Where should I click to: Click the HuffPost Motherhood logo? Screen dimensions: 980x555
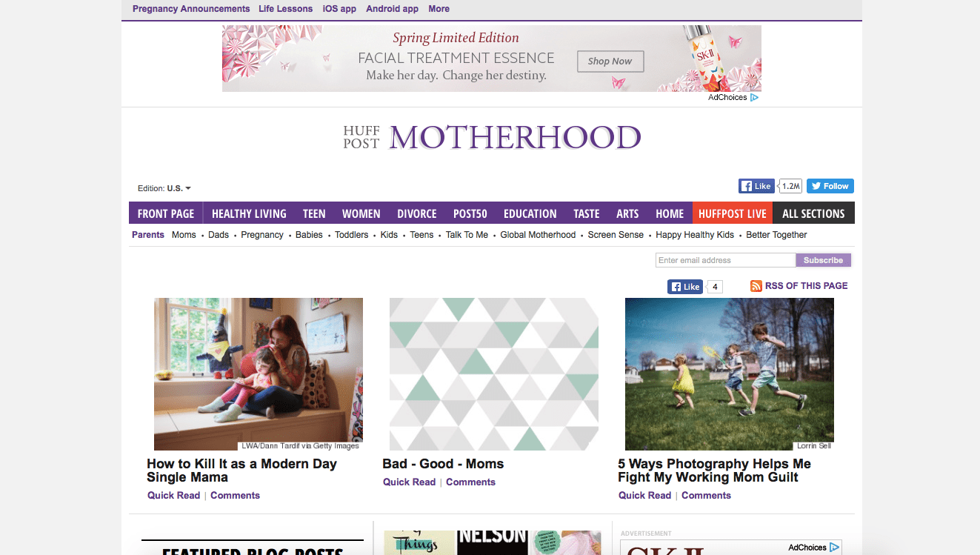point(491,138)
